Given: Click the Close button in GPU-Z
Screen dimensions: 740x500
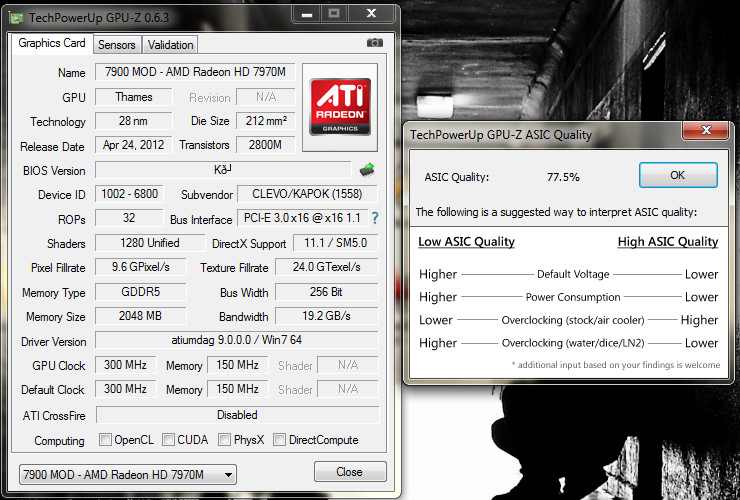Looking at the screenshot, I should pos(350,472).
